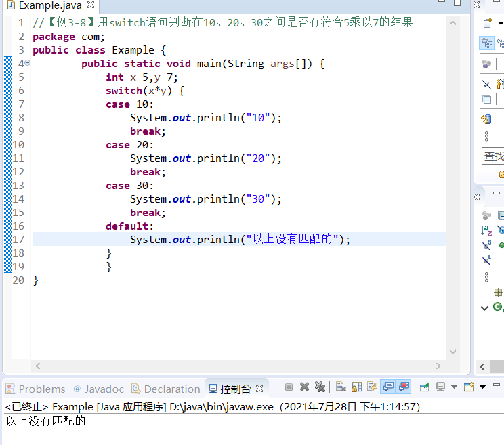Close the Outline panel view
The width and height of the screenshot is (504, 445).
(x=477, y=197)
